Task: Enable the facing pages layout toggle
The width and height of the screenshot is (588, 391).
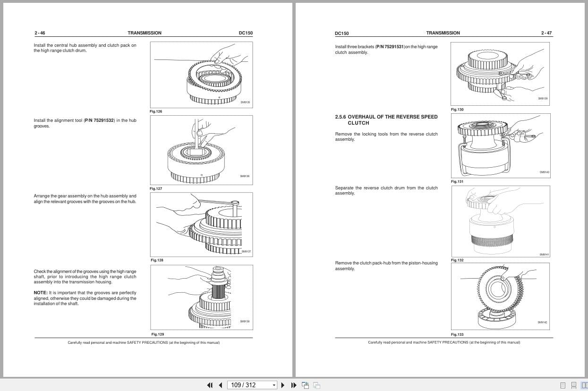Action: click(585, 385)
